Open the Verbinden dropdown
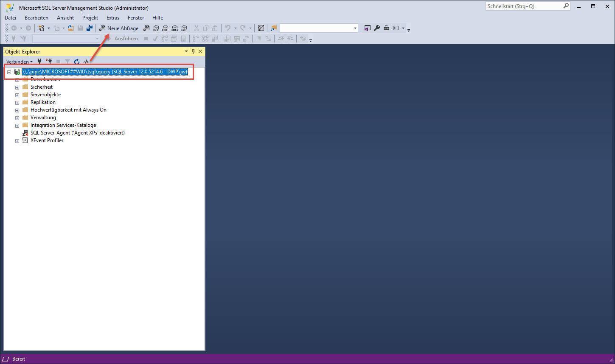This screenshot has height=364, width=615. 19,62
